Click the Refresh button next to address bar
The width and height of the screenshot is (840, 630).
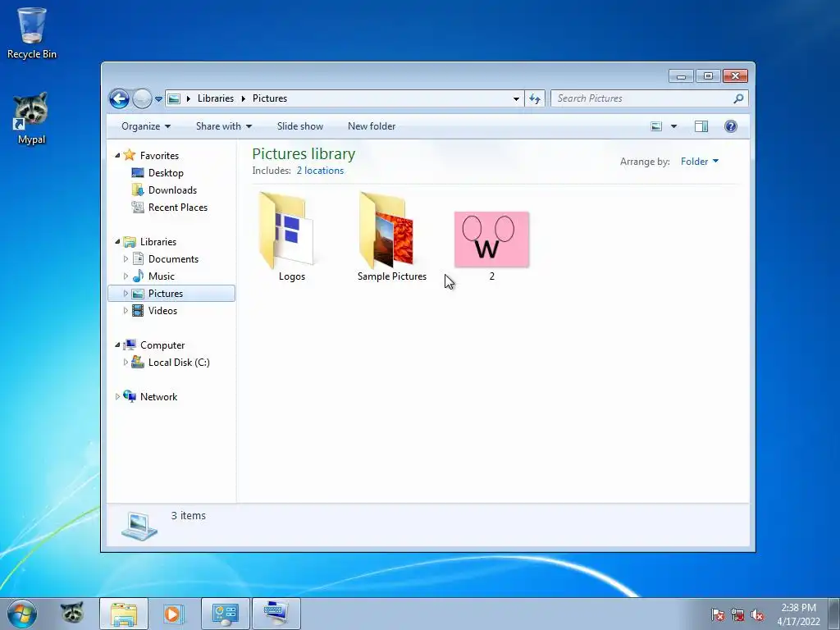point(535,98)
